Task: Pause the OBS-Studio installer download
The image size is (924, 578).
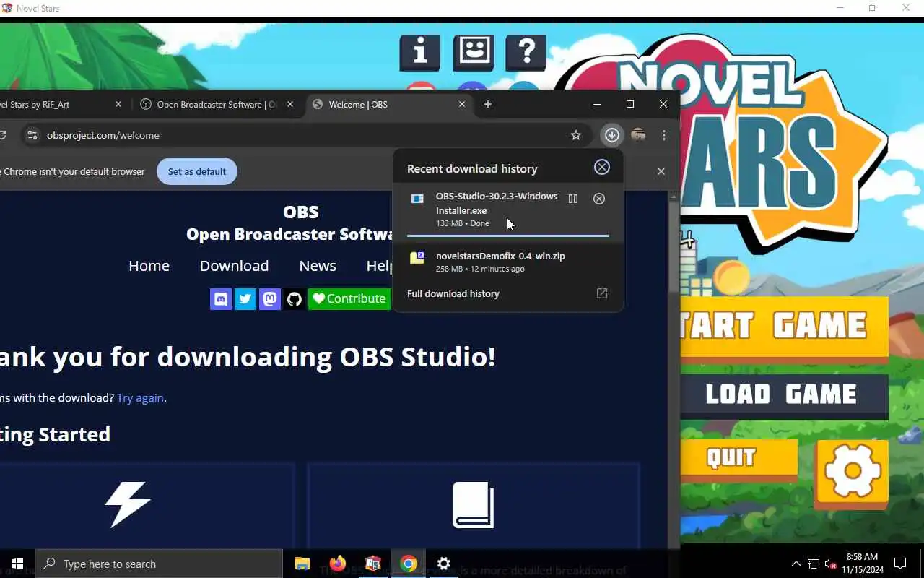Action: (x=573, y=199)
